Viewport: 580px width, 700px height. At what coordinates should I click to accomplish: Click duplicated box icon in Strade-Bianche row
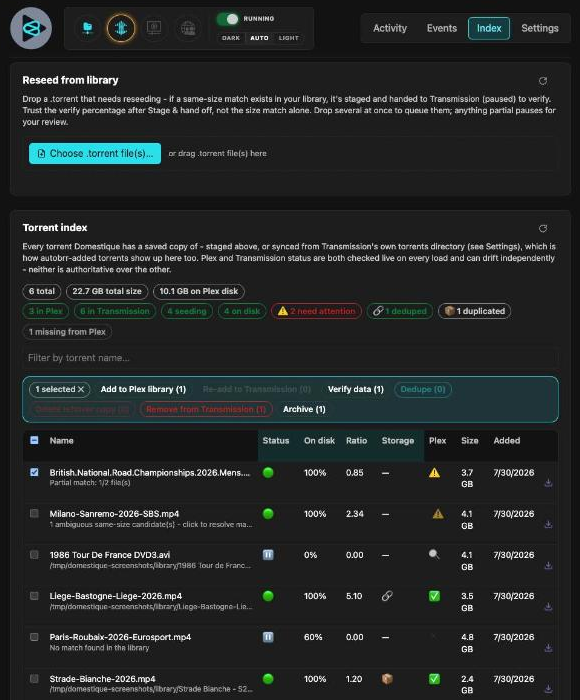click(x=387, y=679)
